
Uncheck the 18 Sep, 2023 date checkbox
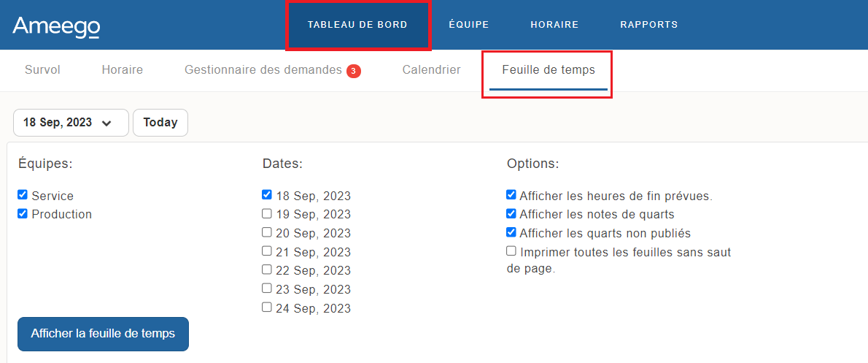pyautogui.click(x=267, y=195)
